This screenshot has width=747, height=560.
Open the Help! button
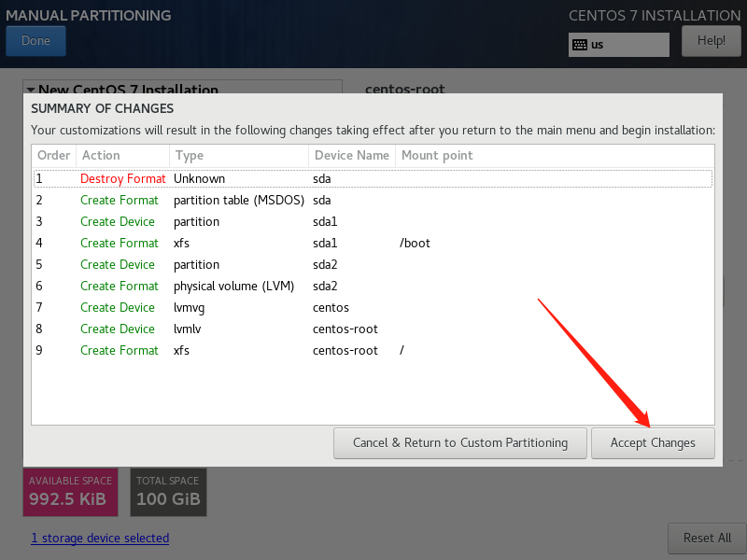click(712, 41)
